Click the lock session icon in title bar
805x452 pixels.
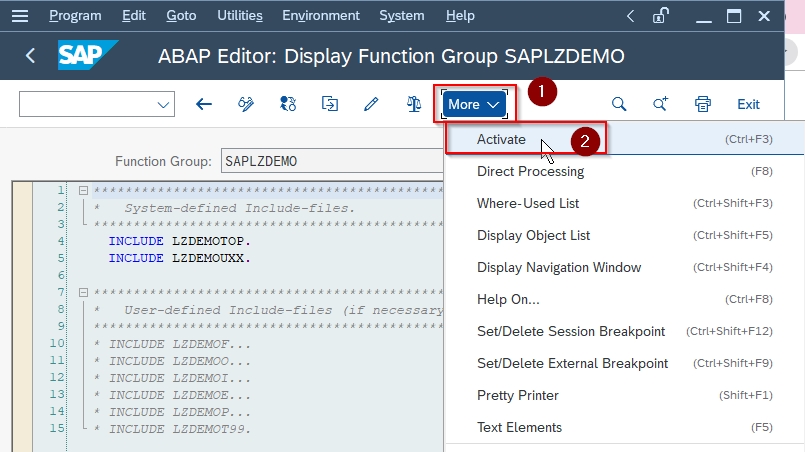661,16
